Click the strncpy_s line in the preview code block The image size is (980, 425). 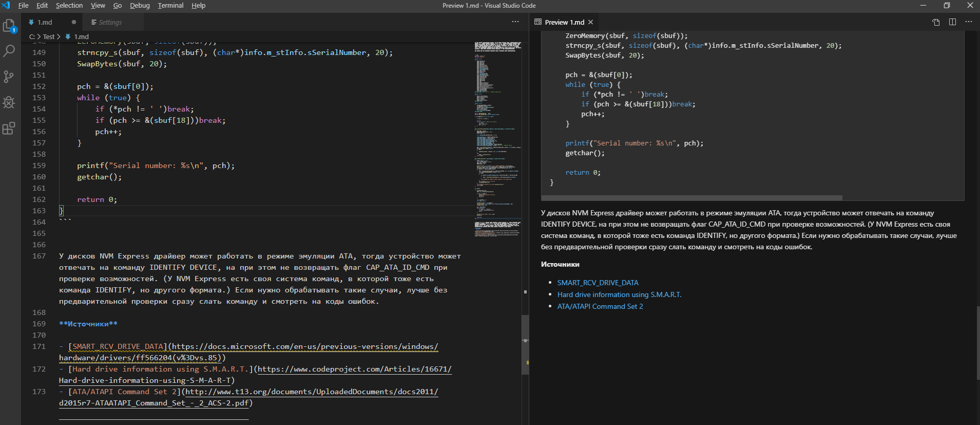[x=704, y=45]
